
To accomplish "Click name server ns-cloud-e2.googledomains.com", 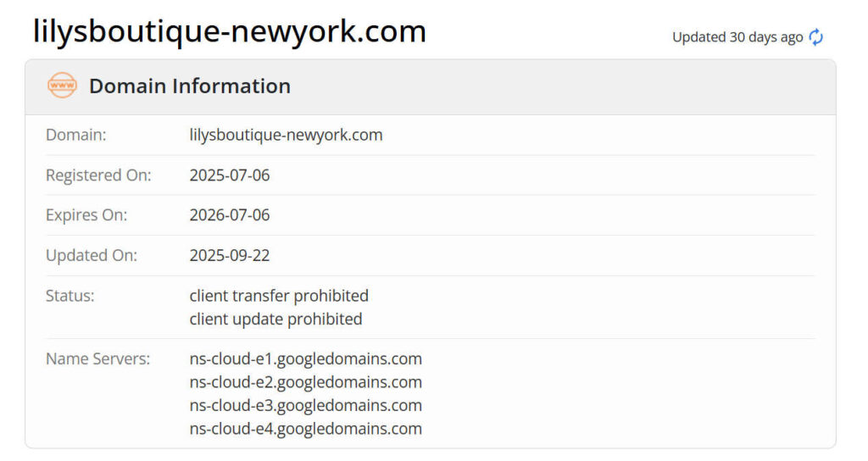I will point(305,382).
